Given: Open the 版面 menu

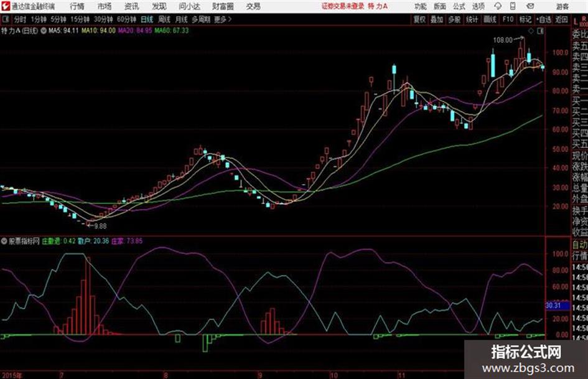Looking at the screenshot, I should coord(439,6).
